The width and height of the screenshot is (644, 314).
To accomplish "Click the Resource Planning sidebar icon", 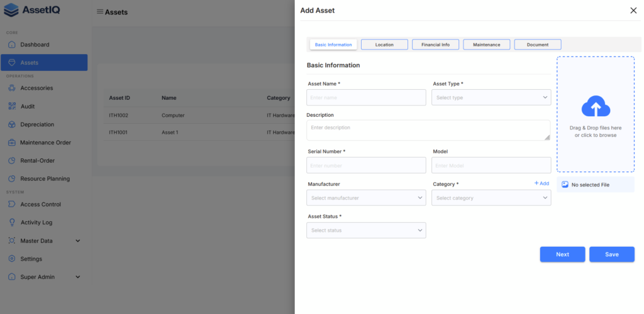I will click(x=12, y=179).
